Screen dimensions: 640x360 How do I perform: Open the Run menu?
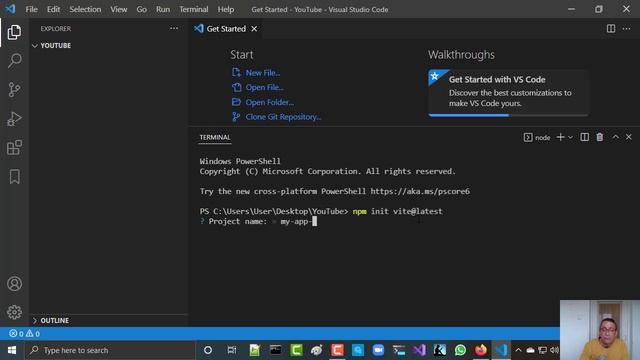(163, 9)
